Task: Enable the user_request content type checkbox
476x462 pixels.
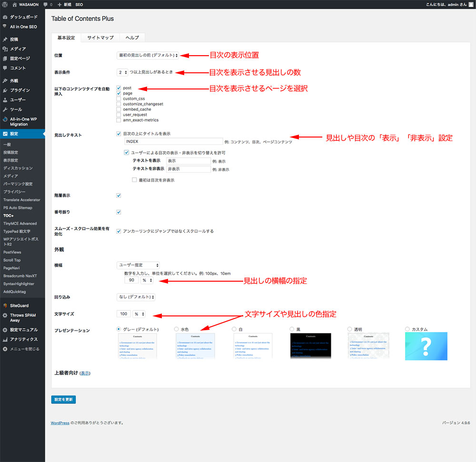Action: coord(119,115)
